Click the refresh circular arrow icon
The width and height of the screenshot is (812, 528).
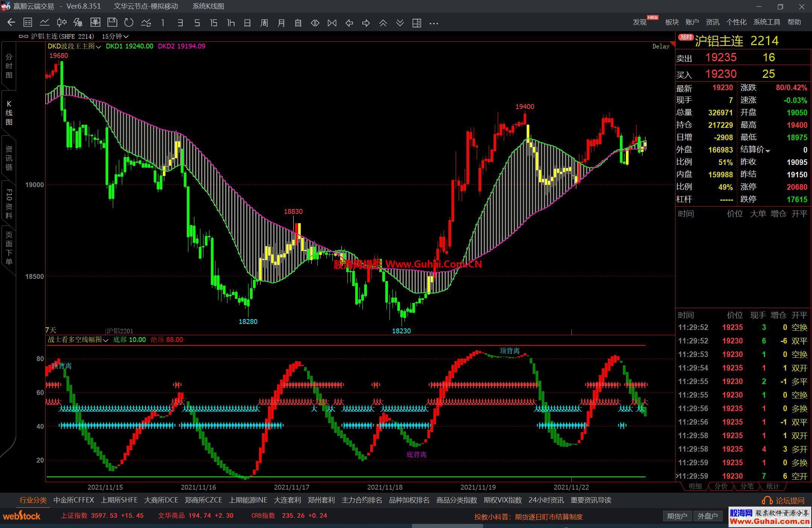tap(129, 23)
